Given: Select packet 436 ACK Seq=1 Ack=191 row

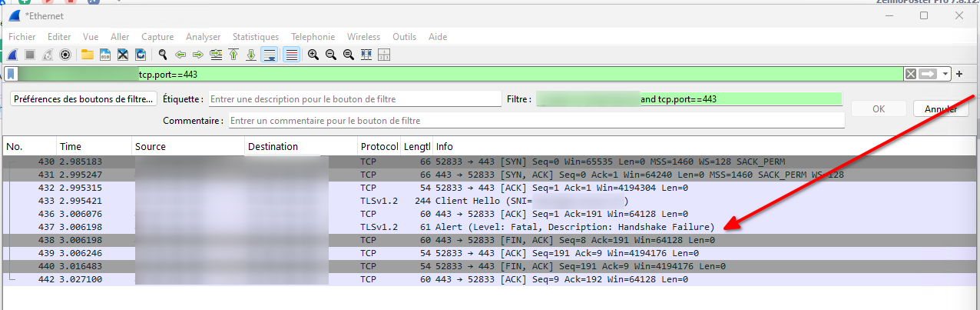Looking at the screenshot, I should pos(488,214).
